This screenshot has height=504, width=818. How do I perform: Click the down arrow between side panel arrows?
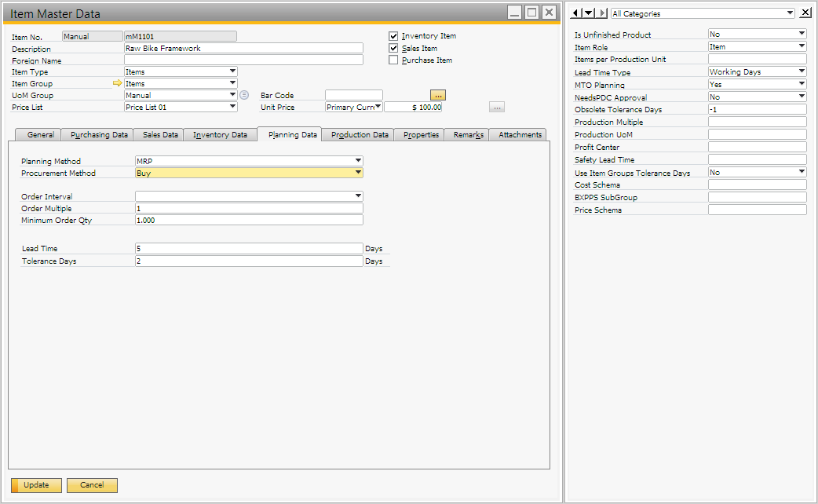[x=589, y=13]
